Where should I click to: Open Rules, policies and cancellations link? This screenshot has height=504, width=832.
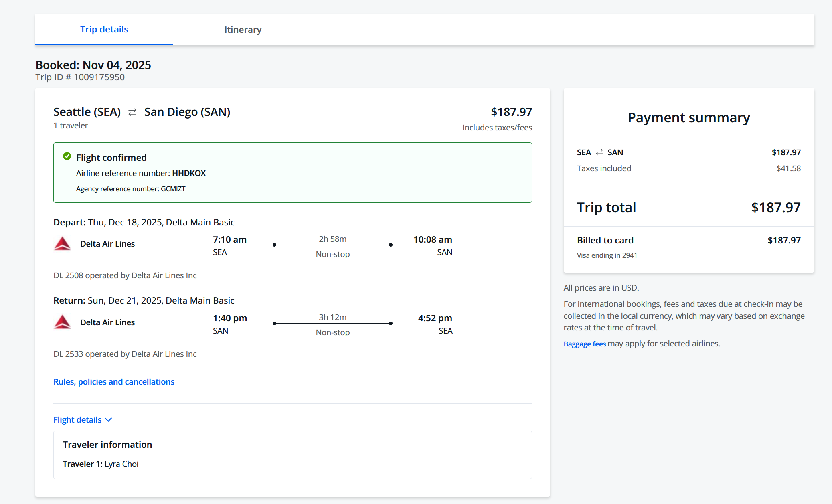tap(114, 382)
